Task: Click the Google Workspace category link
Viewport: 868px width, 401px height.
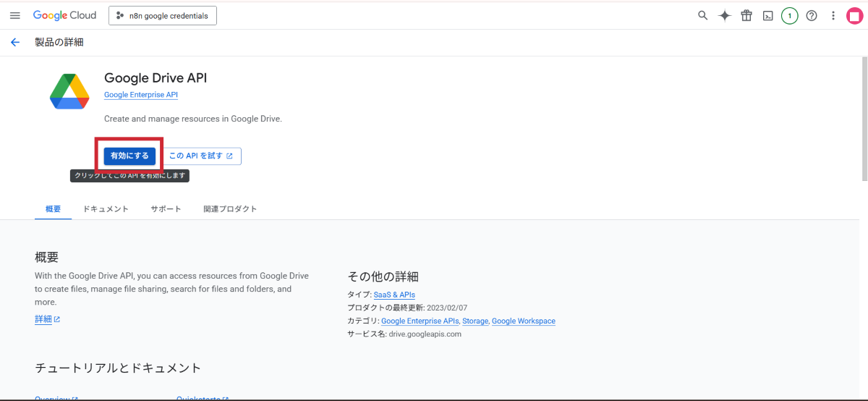Action: click(523, 321)
